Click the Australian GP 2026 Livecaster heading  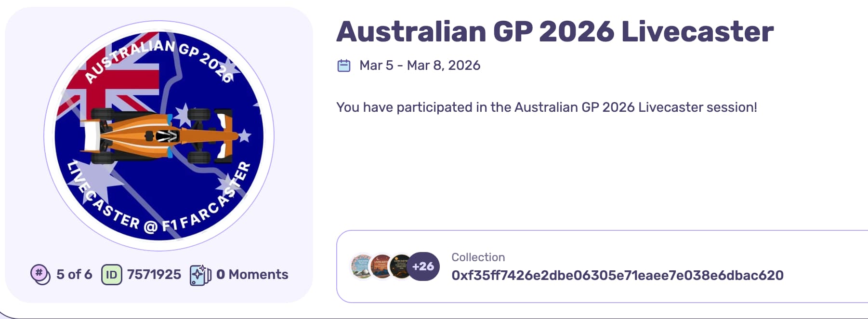554,32
